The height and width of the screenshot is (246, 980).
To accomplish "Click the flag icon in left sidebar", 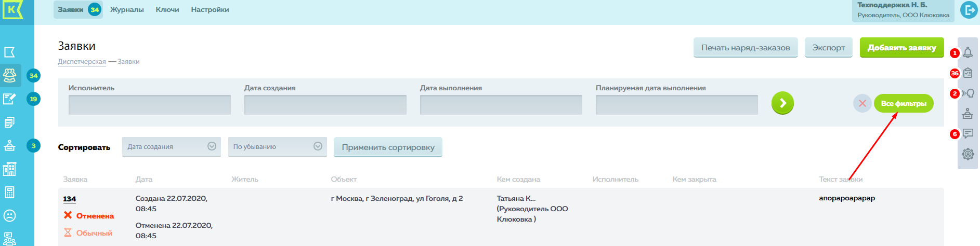I will [9, 52].
